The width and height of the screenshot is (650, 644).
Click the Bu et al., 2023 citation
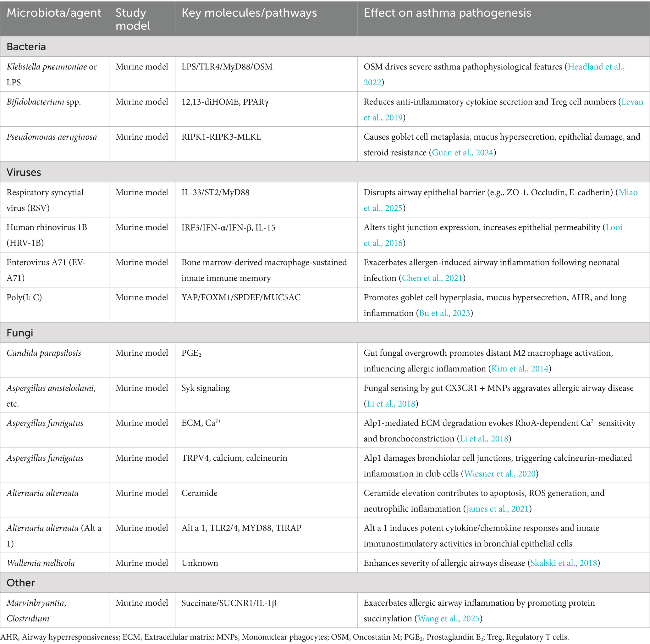444,313
